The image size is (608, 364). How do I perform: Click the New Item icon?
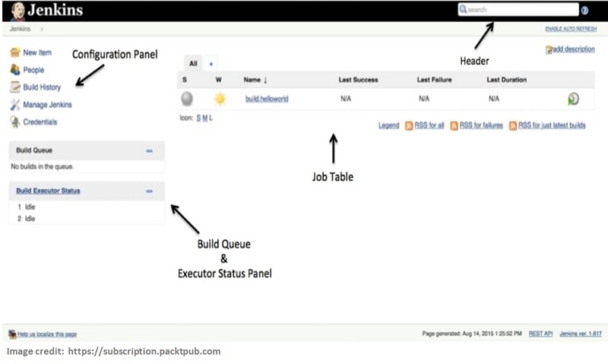[14, 52]
